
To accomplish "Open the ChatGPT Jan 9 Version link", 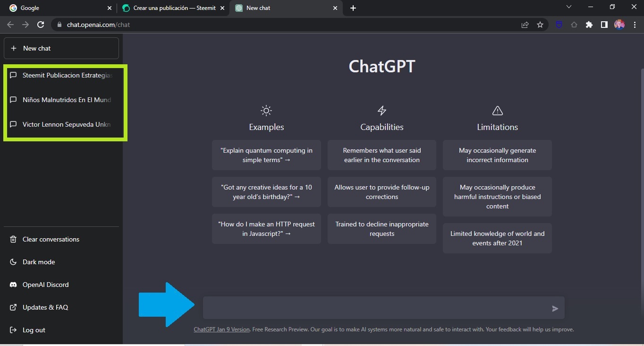I will [221, 329].
